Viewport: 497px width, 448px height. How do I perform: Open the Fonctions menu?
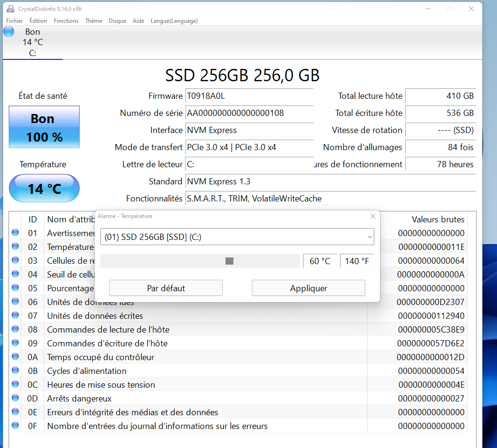(x=66, y=21)
